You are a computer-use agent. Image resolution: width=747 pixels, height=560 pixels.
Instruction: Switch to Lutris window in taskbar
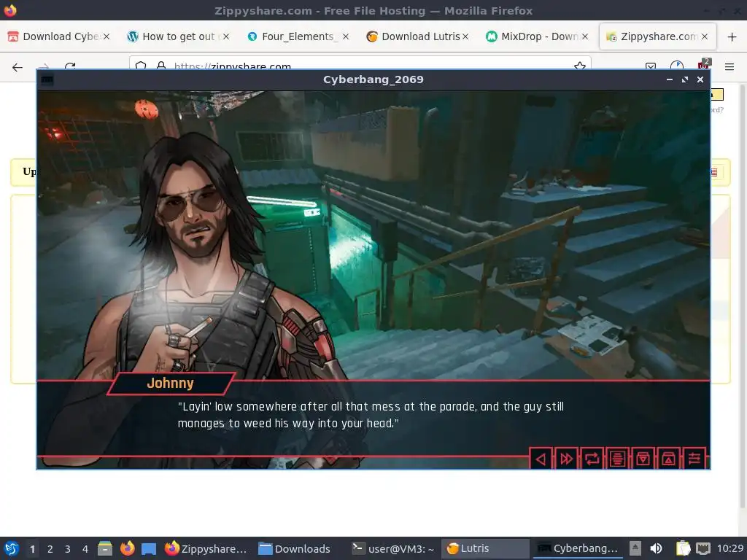[x=485, y=548]
